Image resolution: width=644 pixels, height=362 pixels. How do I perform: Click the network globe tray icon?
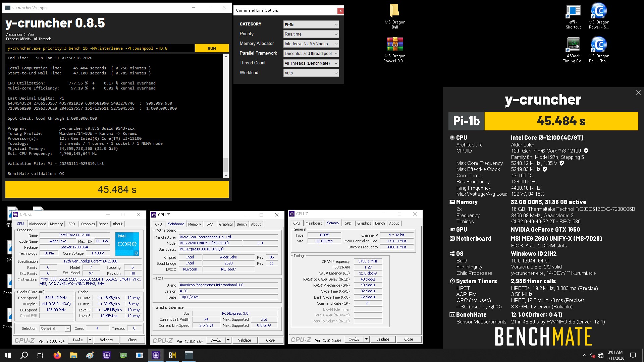tap(601, 355)
